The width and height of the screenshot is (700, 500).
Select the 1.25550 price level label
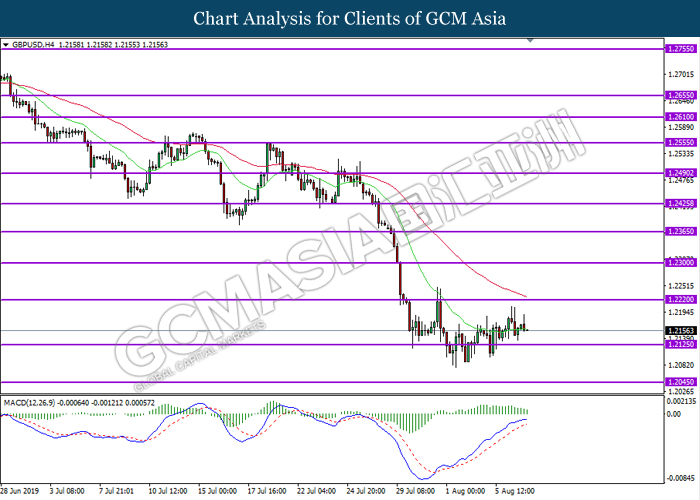[681, 142]
